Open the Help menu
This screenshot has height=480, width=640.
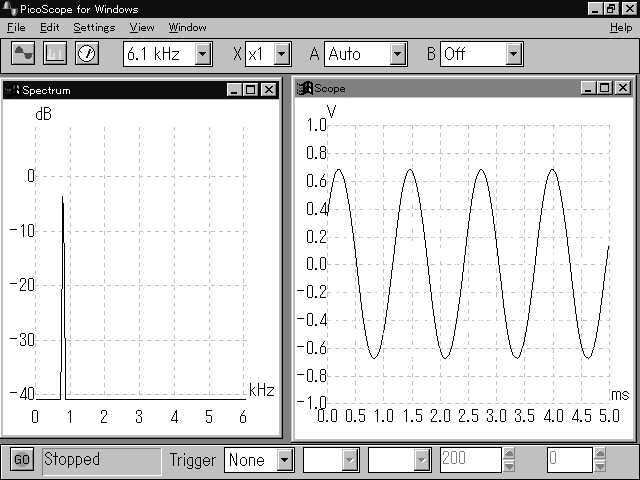(621, 27)
